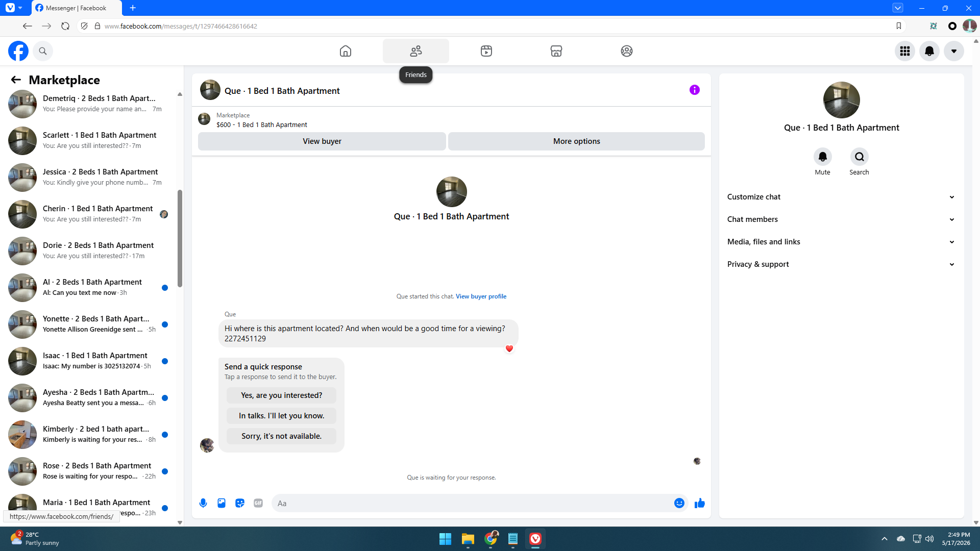980x551 pixels.
Task: Click the More options button
Action: (x=577, y=141)
